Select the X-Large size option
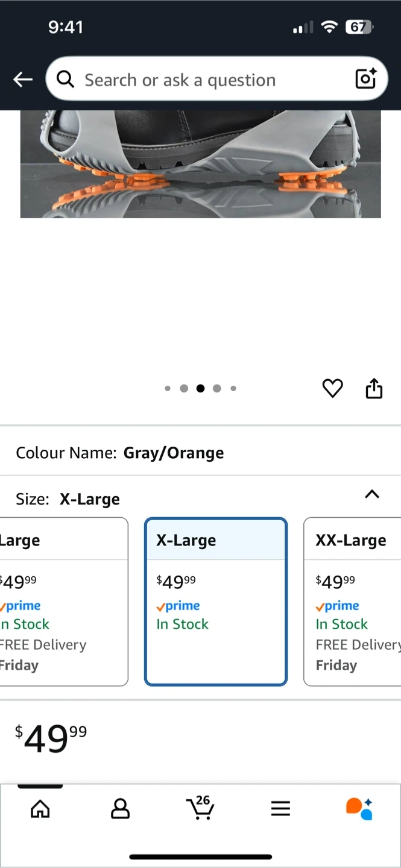The width and height of the screenshot is (401, 868). coord(216,601)
